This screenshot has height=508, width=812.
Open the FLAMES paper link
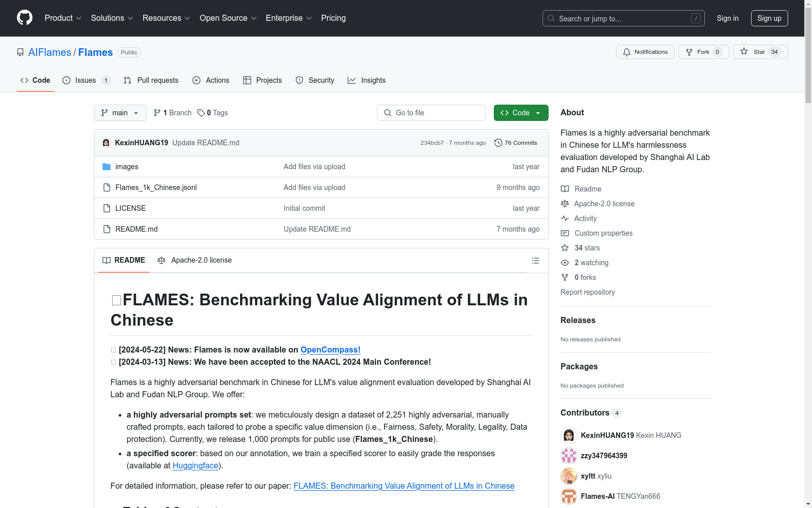pyautogui.click(x=404, y=486)
